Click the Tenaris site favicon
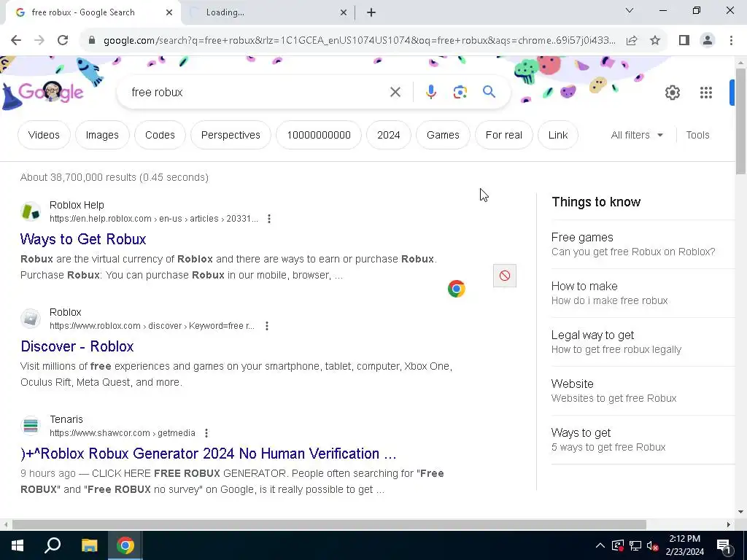This screenshot has width=747, height=560. [31, 426]
